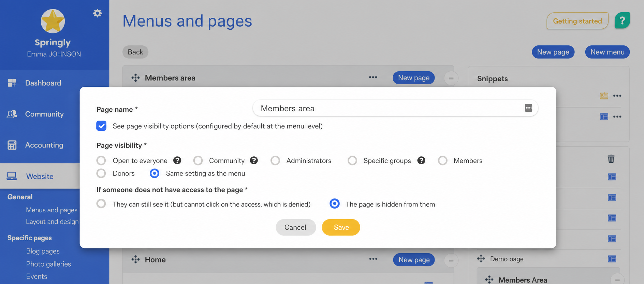Select the Specific groups radio button
This screenshot has height=284, width=644.
(x=352, y=160)
